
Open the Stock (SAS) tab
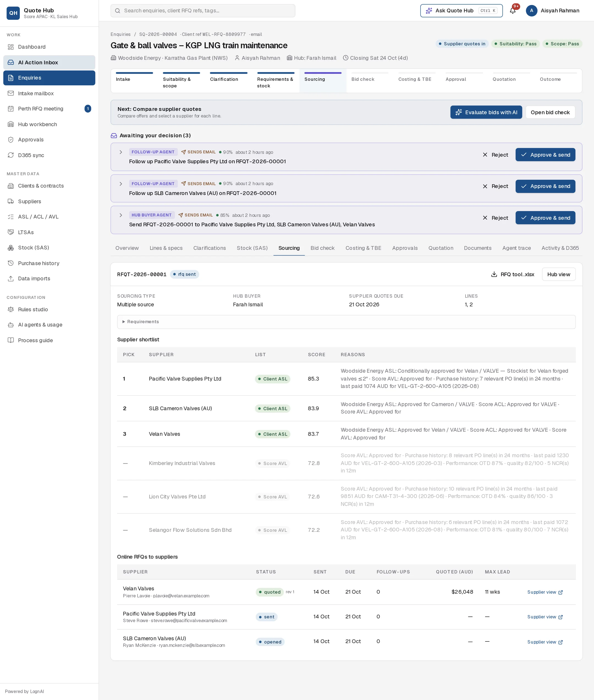(x=252, y=248)
